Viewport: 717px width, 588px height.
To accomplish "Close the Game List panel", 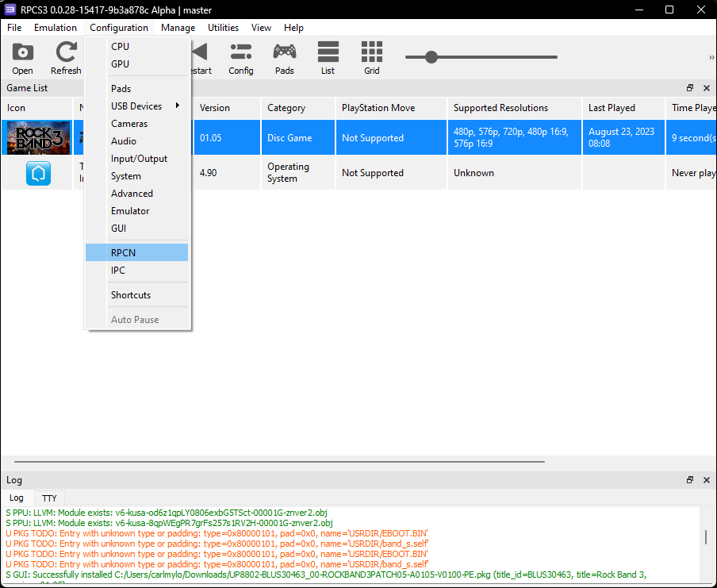I will pos(707,88).
